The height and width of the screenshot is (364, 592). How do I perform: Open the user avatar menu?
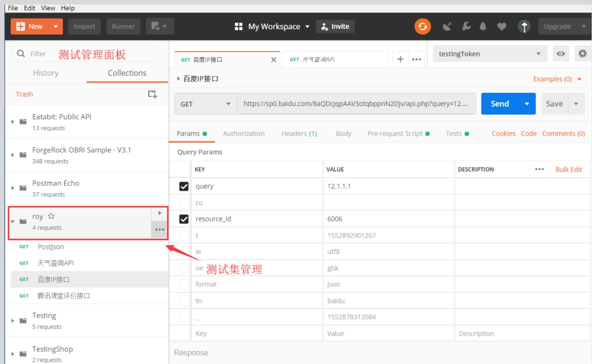pos(524,27)
